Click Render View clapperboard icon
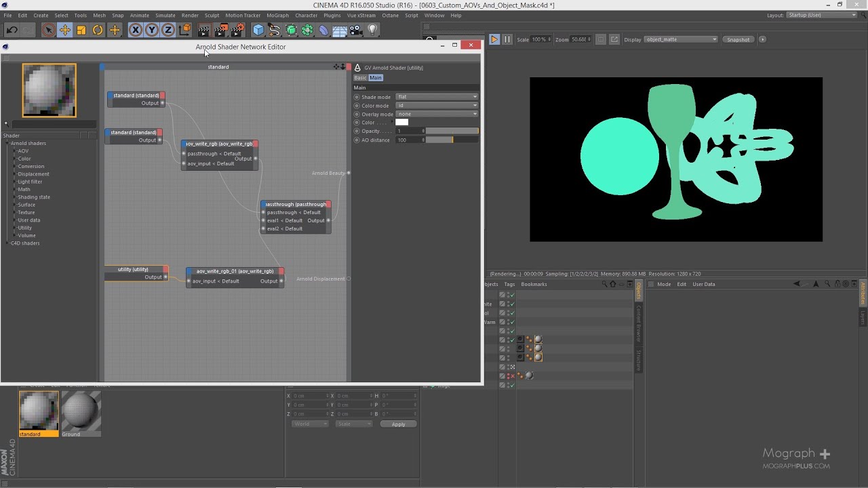The height and width of the screenshot is (488, 868). point(203,30)
